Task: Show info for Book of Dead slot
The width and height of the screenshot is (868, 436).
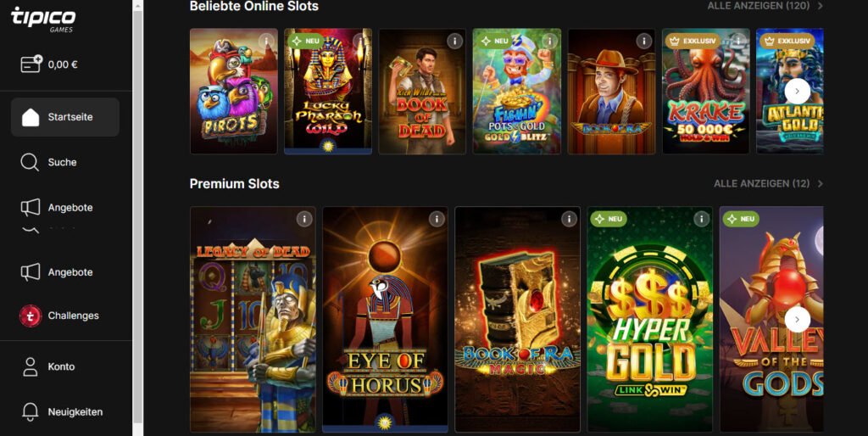Action: pyautogui.click(x=455, y=41)
